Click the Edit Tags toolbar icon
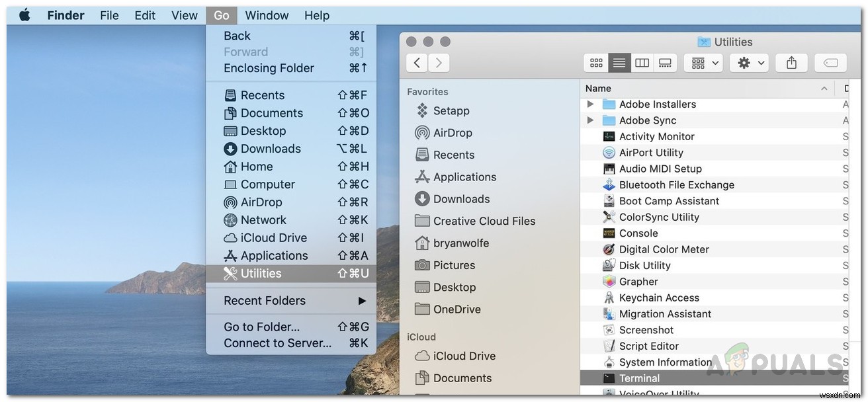The image size is (868, 402). click(830, 62)
